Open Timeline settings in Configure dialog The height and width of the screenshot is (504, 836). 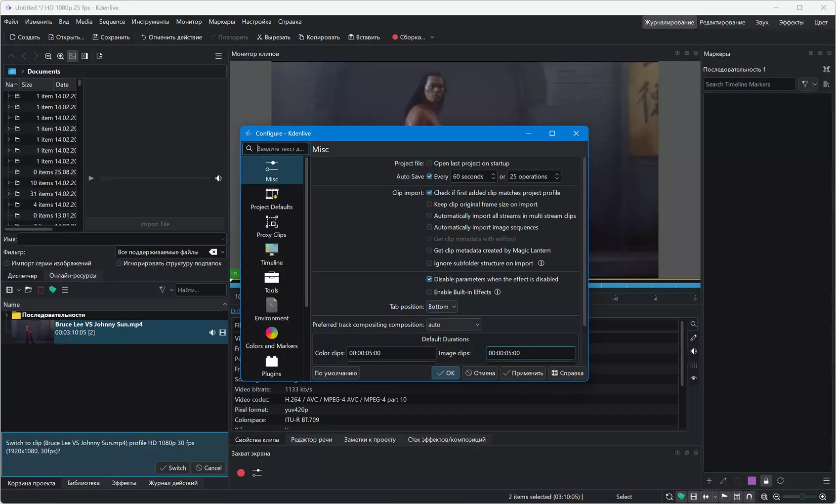click(x=272, y=254)
